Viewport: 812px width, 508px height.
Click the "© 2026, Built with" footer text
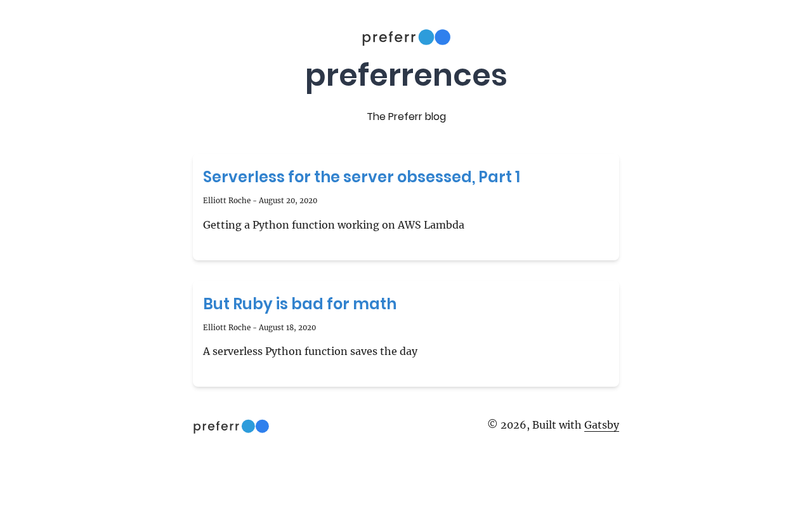coord(534,425)
